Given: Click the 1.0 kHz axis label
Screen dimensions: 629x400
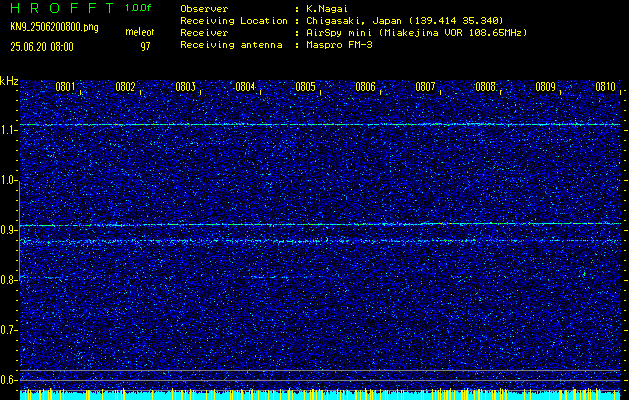Looking at the screenshot, I should 9,181.
